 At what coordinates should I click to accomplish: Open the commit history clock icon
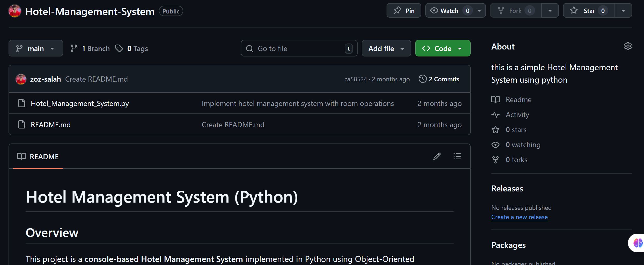(x=422, y=79)
